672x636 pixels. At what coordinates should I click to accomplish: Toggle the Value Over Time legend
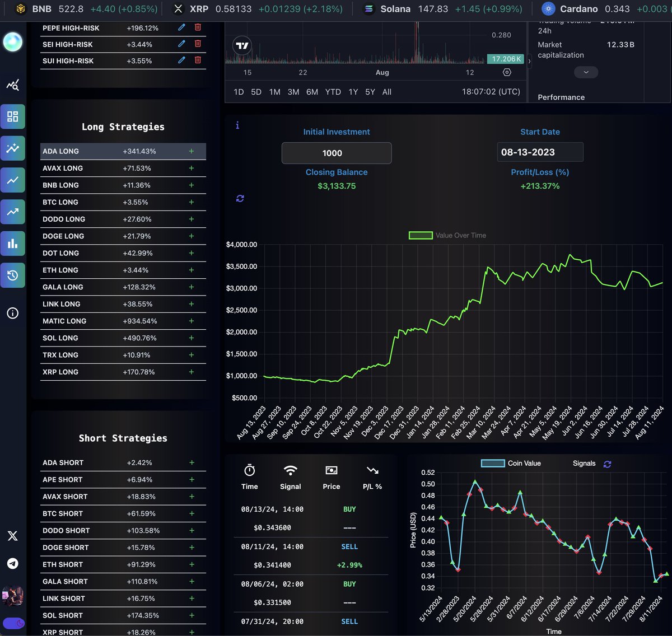[x=447, y=236]
